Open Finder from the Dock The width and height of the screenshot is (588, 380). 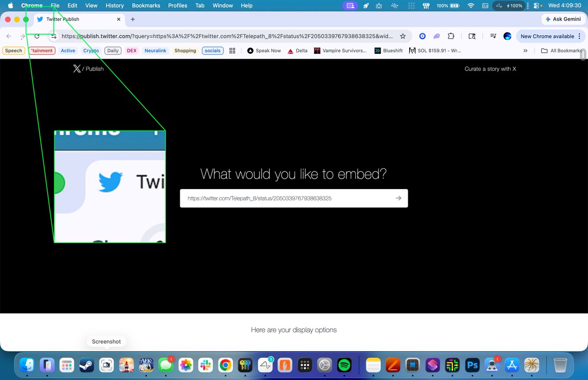point(27,365)
